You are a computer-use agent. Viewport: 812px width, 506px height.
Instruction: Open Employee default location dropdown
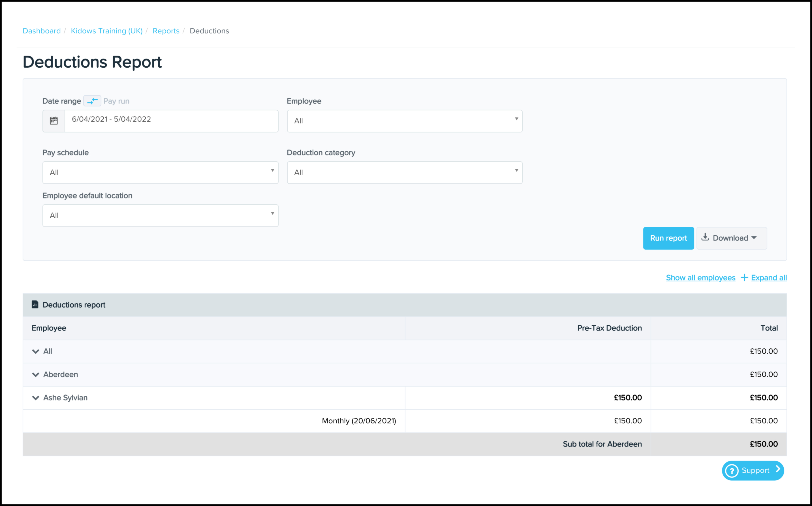click(160, 216)
